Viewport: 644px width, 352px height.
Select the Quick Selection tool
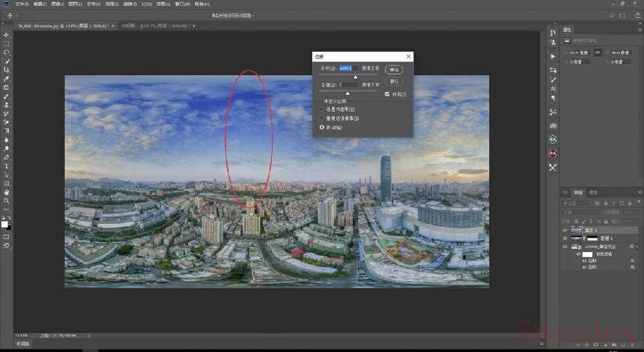pyautogui.click(x=6, y=61)
